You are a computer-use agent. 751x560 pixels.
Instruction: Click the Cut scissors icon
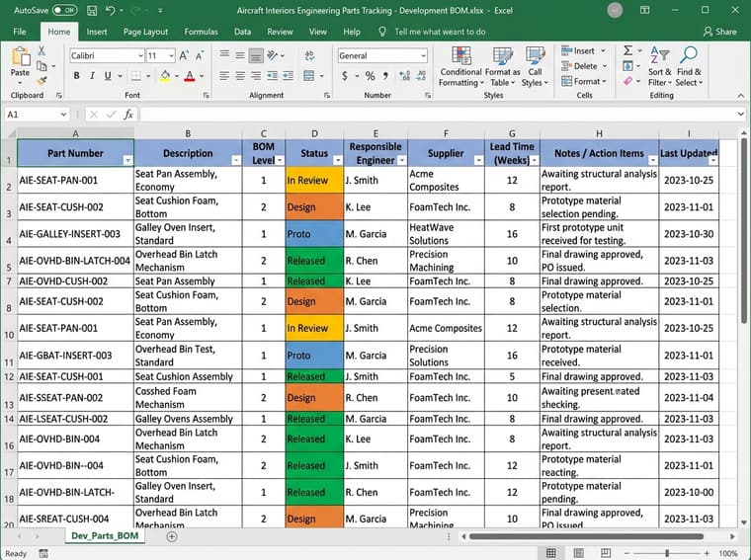pyautogui.click(x=42, y=50)
